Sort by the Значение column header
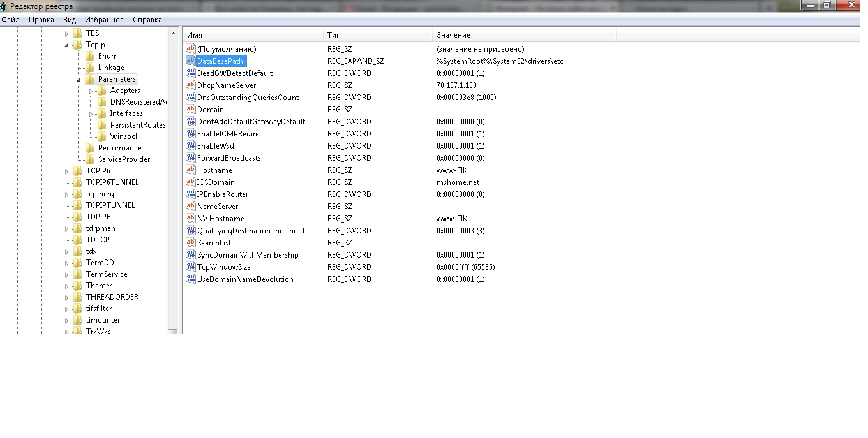Viewport: 868px width, 438px height. [524, 35]
